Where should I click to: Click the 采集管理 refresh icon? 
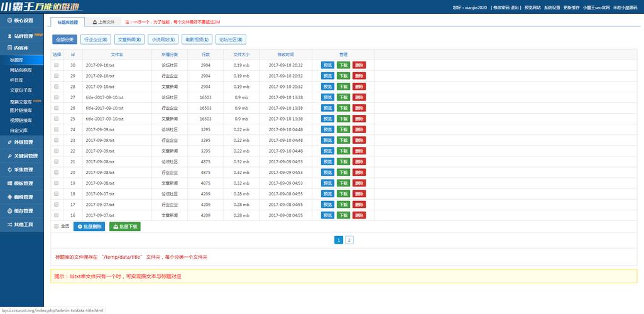point(9,170)
